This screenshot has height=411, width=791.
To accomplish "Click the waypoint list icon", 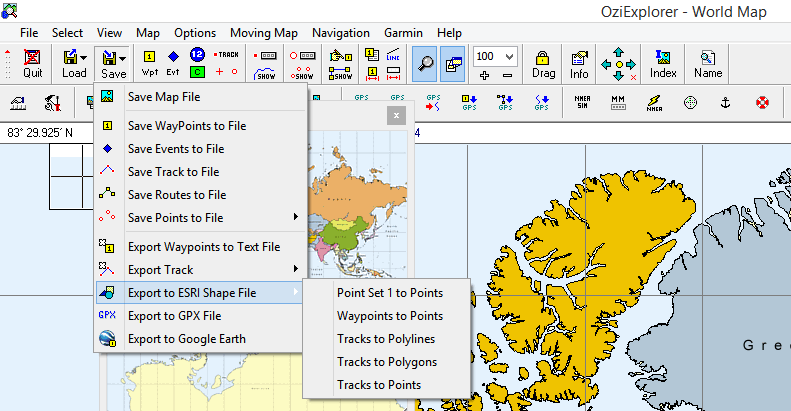I will pos(372,54).
